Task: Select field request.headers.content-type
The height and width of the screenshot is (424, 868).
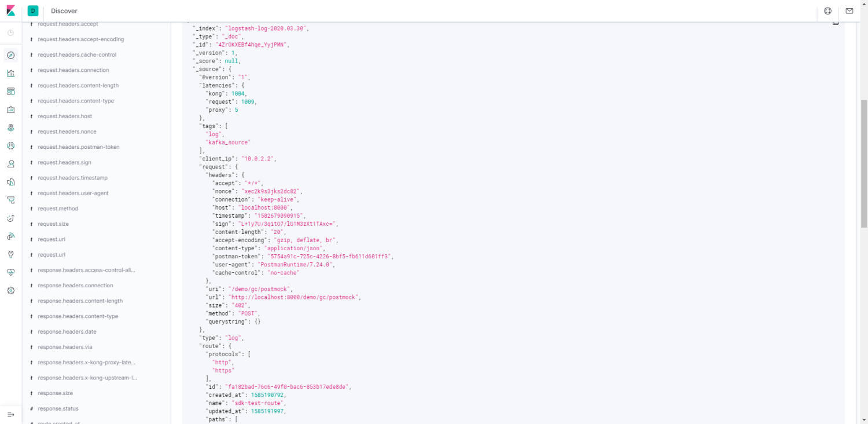Action: point(76,101)
